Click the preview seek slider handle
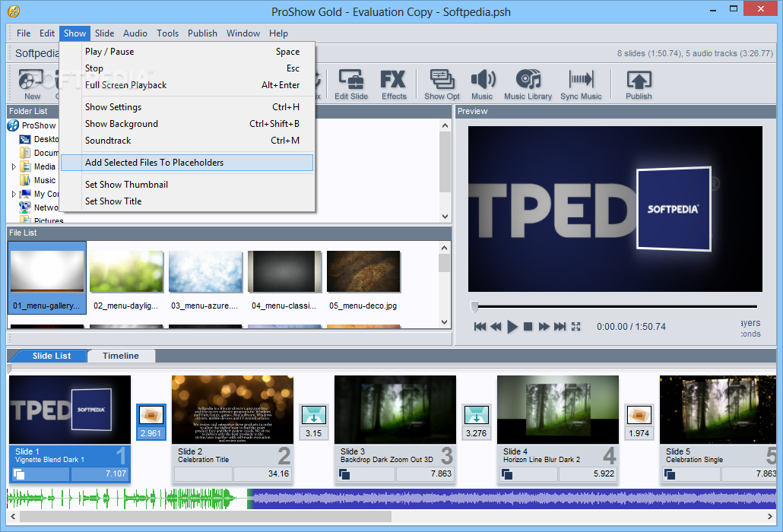Image resolution: width=783 pixels, height=532 pixels. [474, 306]
